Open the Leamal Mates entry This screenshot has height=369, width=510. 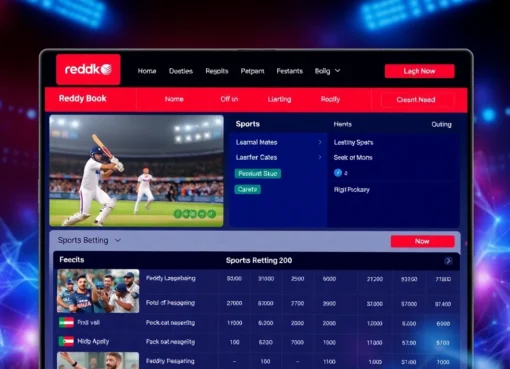tap(256, 142)
